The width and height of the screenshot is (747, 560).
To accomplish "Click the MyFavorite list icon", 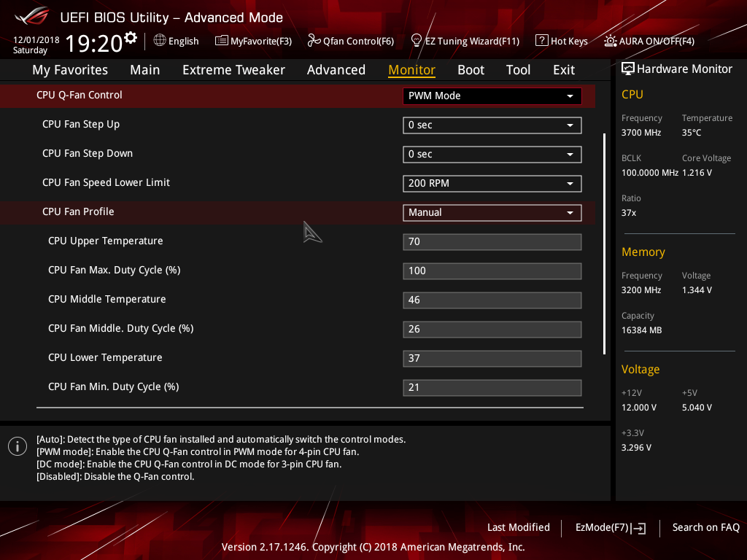I will (x=222, y=41).
